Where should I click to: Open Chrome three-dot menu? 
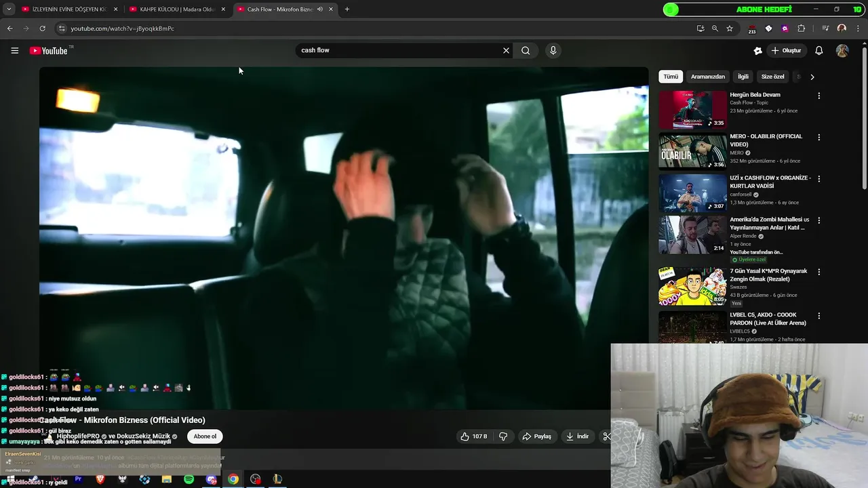point(856,28)
